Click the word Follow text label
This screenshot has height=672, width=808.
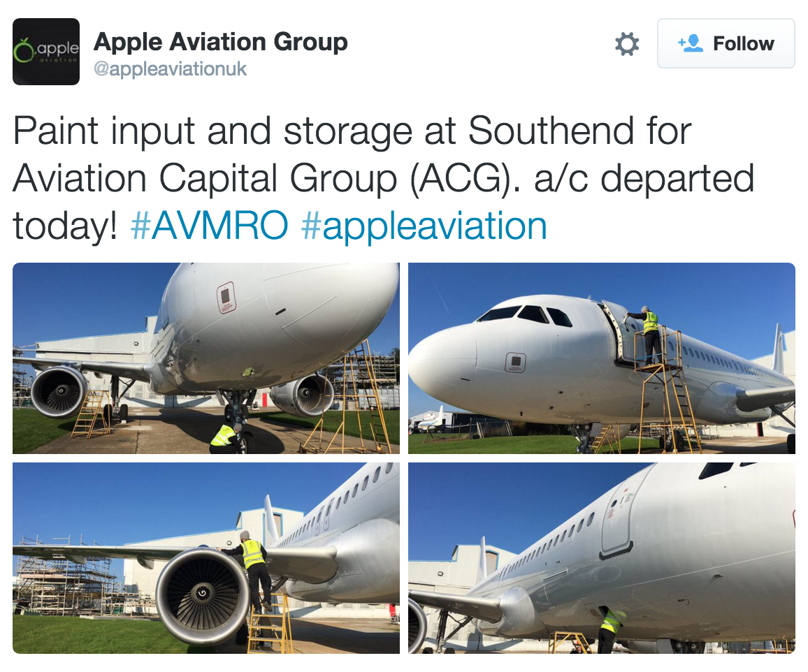pos(743,44)
